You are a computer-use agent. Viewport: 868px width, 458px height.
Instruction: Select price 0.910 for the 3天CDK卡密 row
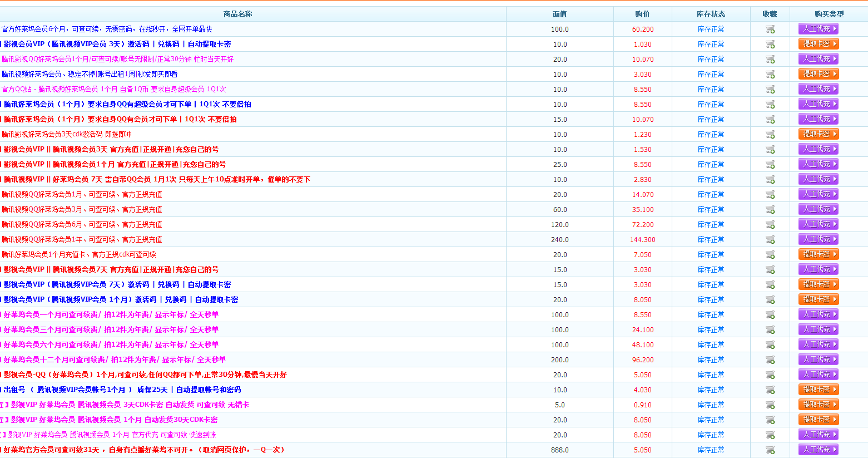tap(643, 405)
